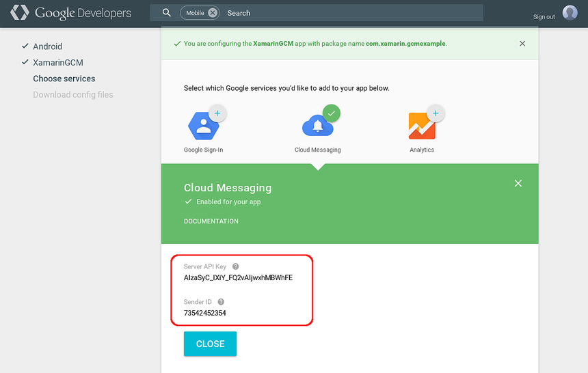Click in the Search input field
The height and width of the screenshot is (373, 588).
[x=349, y=13]
